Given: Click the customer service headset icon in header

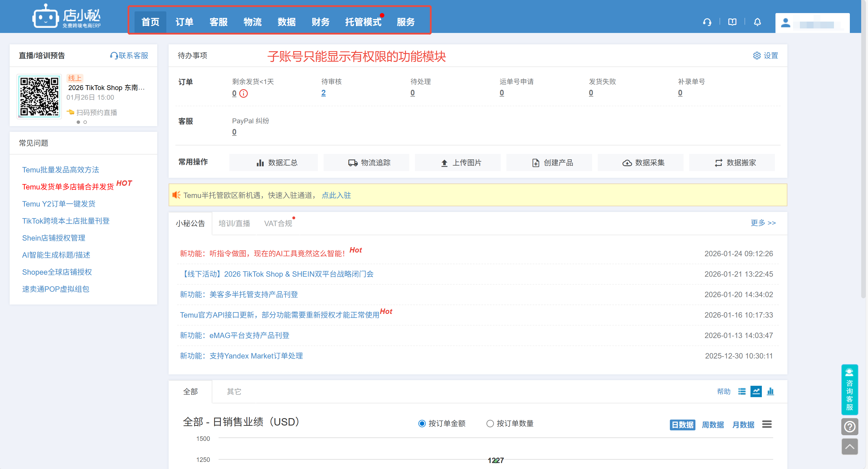Looking at the screenshot, I should click(707, 22).
